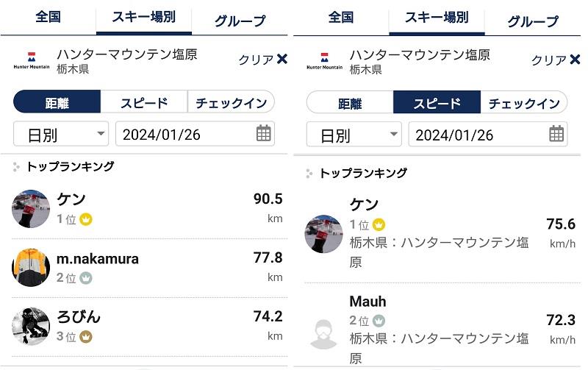Screen dimensions: 588x370
Task: Tap Hunter Mountain logo in left panel
Action: pos(32,61)
